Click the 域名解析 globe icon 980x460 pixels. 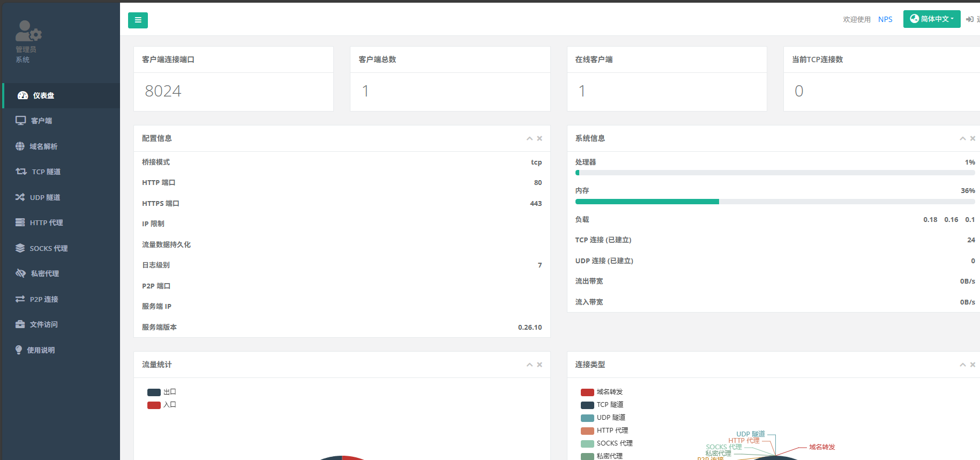[x=20, y=146]
